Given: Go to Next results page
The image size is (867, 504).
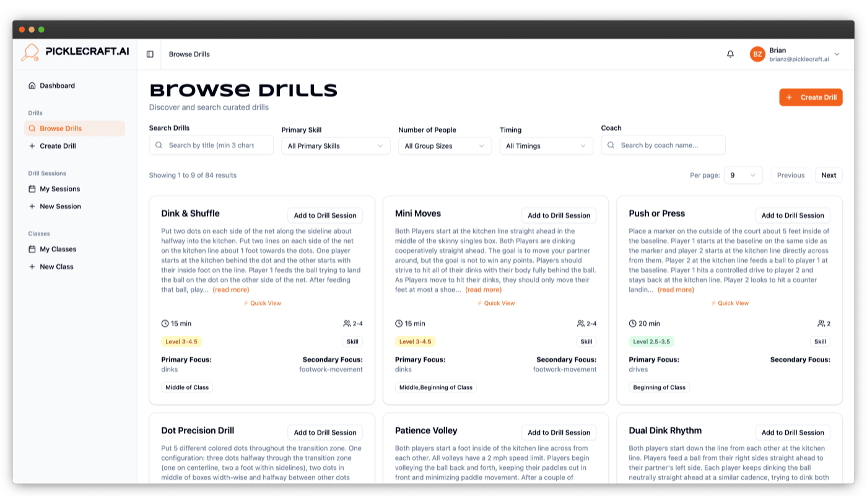Looking at the screenshot, I should 829,175.
